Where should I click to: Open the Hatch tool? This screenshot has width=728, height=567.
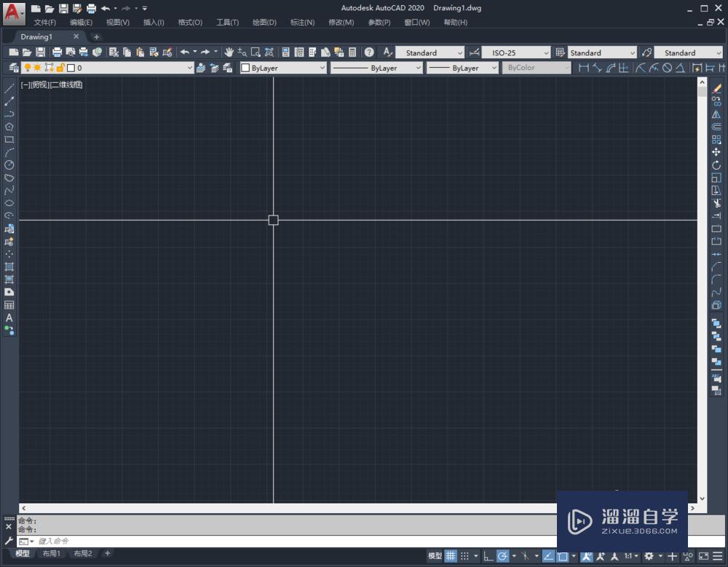point(9,266)
